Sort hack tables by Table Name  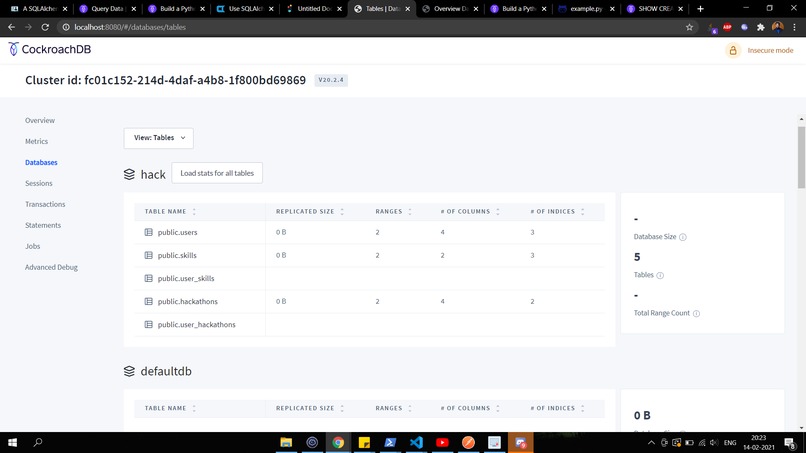click(170, 212)
